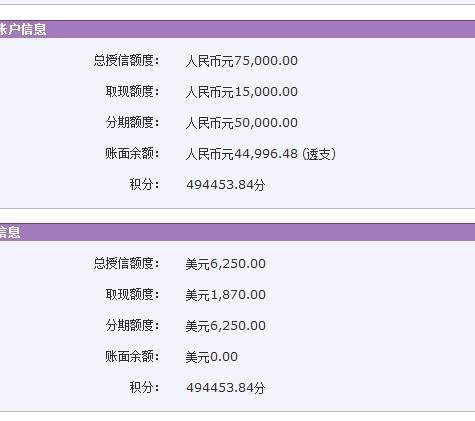The height and width of the screenshot is (421, 475).
Task: Click the 美元6,250.00 total credit value
Action: pos(226,264)
